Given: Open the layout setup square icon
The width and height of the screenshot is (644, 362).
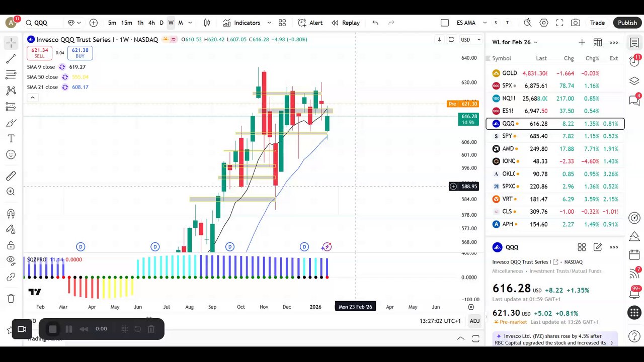Looking at the screenshot, I should pyautogui.click(x=445, y=23).
